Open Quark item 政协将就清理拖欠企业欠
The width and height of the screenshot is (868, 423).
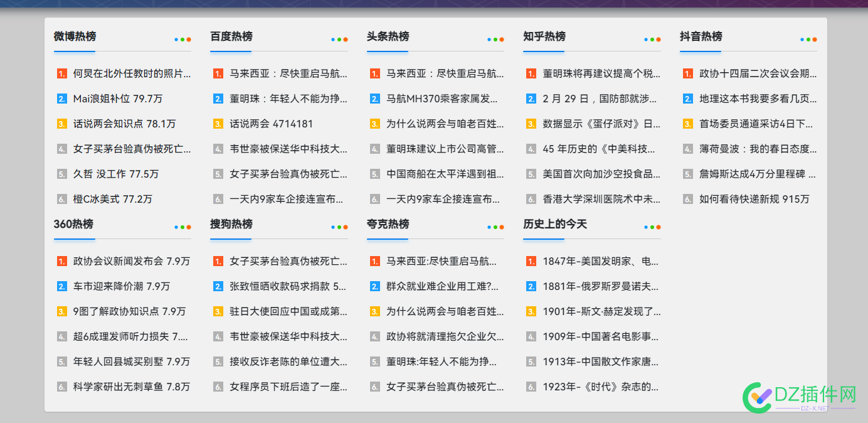pos(445,336)
